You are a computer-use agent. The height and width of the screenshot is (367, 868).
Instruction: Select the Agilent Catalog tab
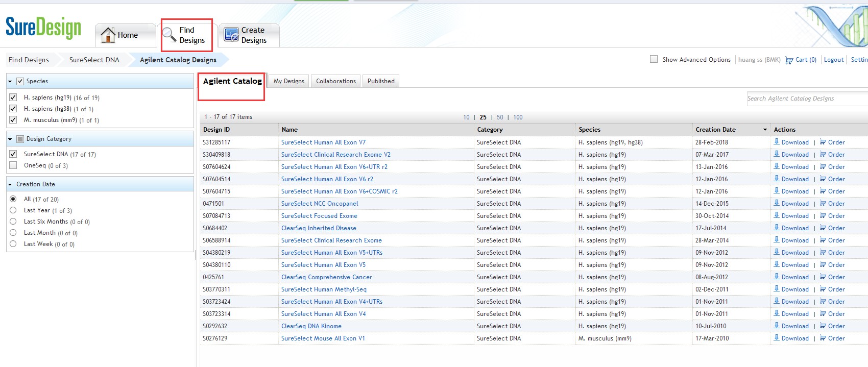[232, 81]
